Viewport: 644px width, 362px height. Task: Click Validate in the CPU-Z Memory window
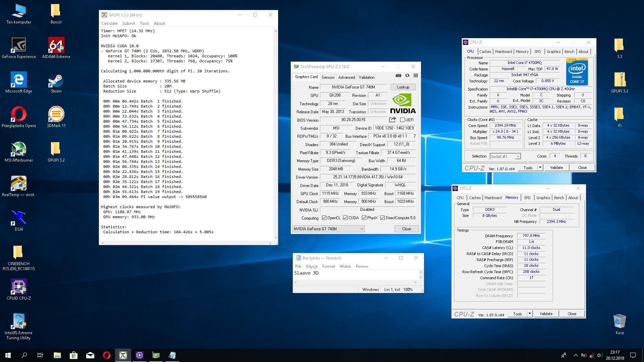click(x=546, y=314)
